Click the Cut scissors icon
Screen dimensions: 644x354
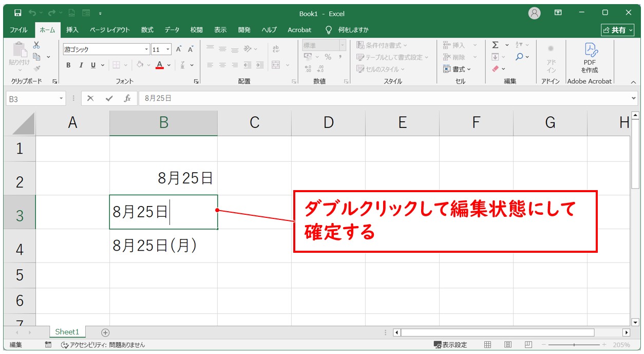pyautogui.click(x=36, y=45)
